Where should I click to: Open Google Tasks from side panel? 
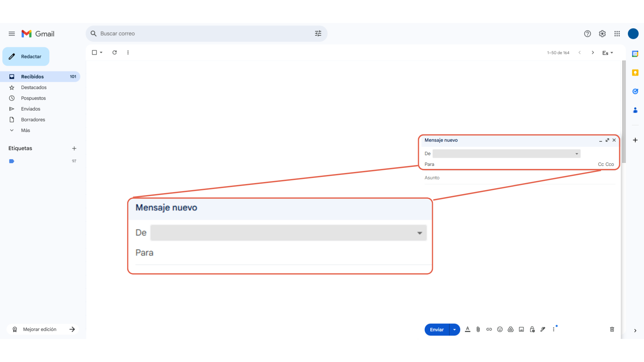635,91
